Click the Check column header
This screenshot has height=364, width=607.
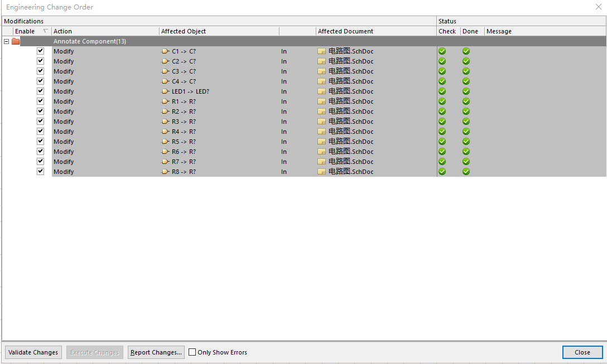click(449, 31)
